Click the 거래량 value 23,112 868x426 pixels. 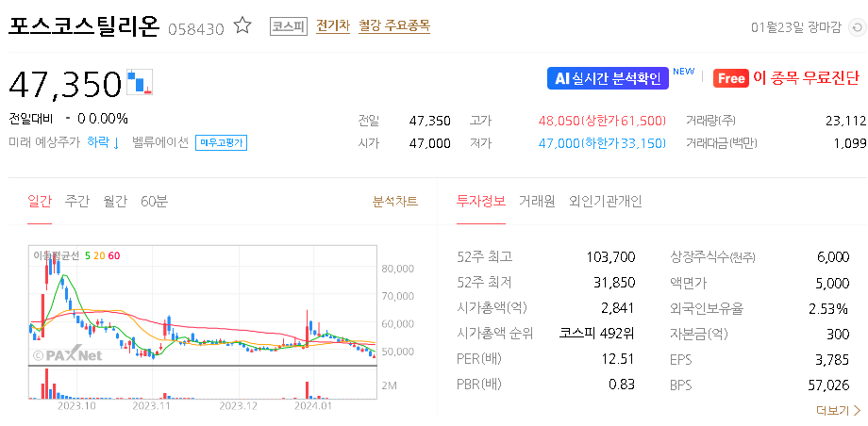pyautogui.click(x=845, y=121)
